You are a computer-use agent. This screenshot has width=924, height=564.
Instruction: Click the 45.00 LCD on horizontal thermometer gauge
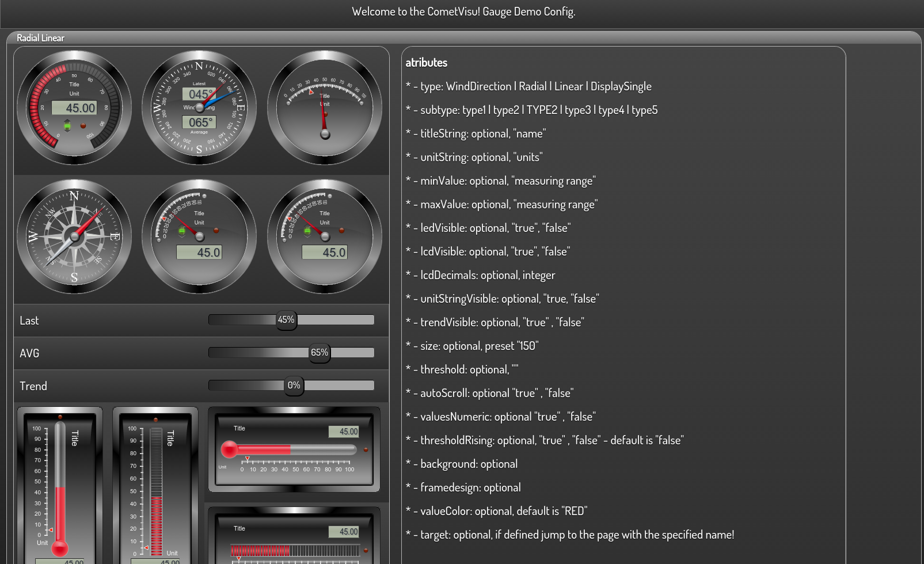pyautogui.click(x=343, y=432)
